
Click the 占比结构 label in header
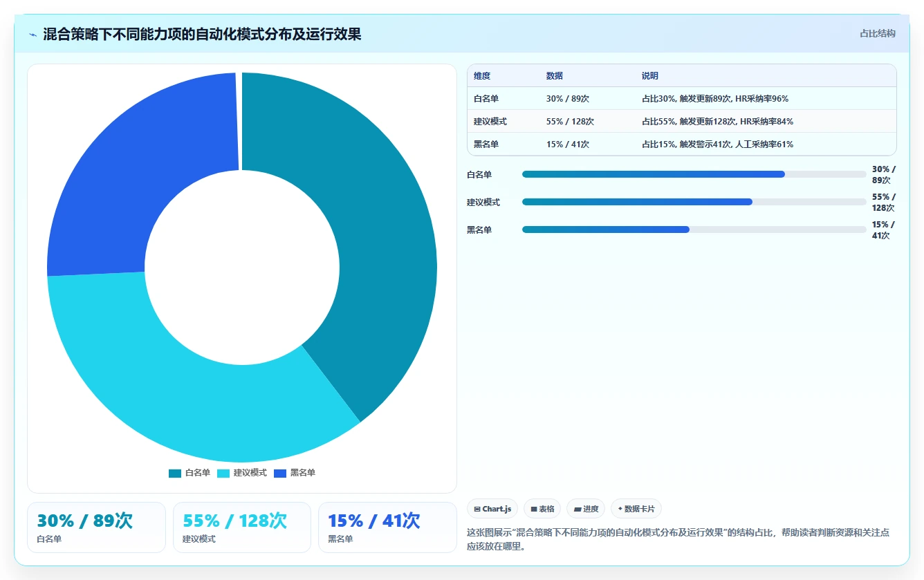(x=878, y=33)
